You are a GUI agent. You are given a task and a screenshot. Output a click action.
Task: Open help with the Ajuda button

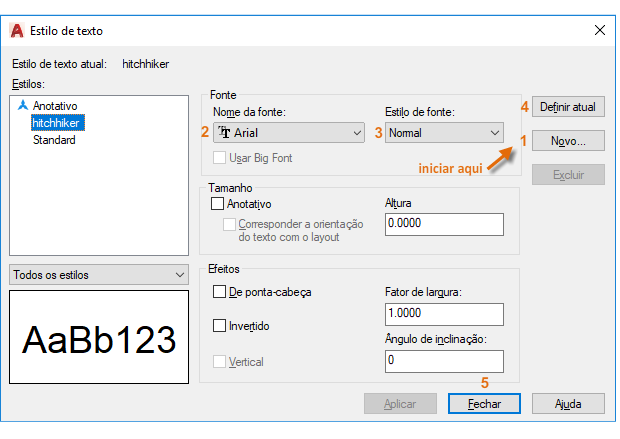tap(568, 404)
